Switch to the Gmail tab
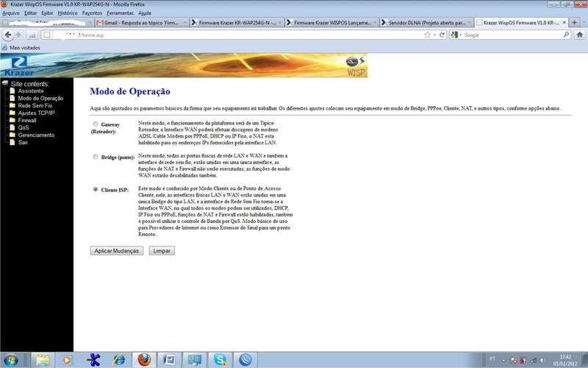 coord(141,23)
